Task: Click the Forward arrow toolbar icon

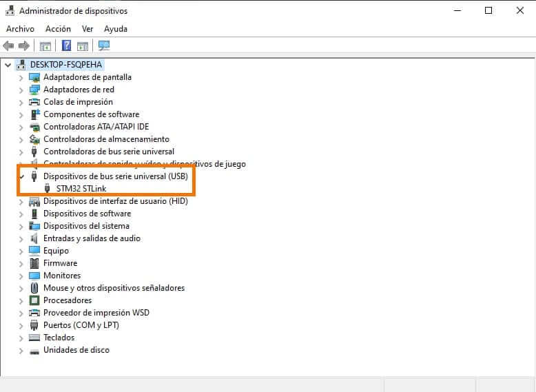Action: click(23, 46)
